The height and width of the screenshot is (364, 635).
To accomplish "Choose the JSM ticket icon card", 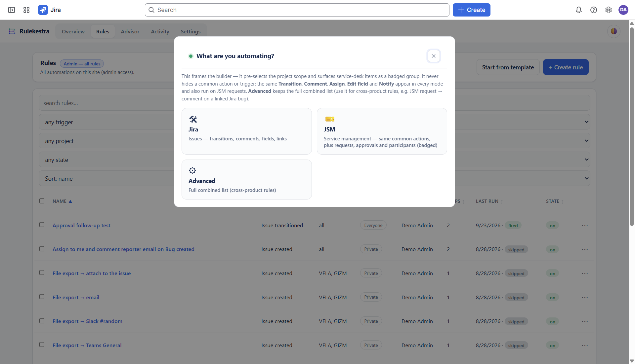I will (382, 131).
